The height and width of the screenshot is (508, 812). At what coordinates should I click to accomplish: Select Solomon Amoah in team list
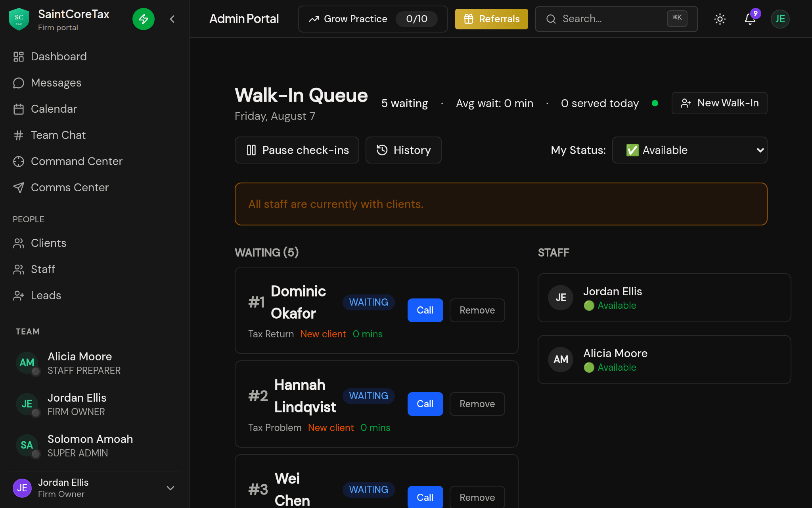95,446
